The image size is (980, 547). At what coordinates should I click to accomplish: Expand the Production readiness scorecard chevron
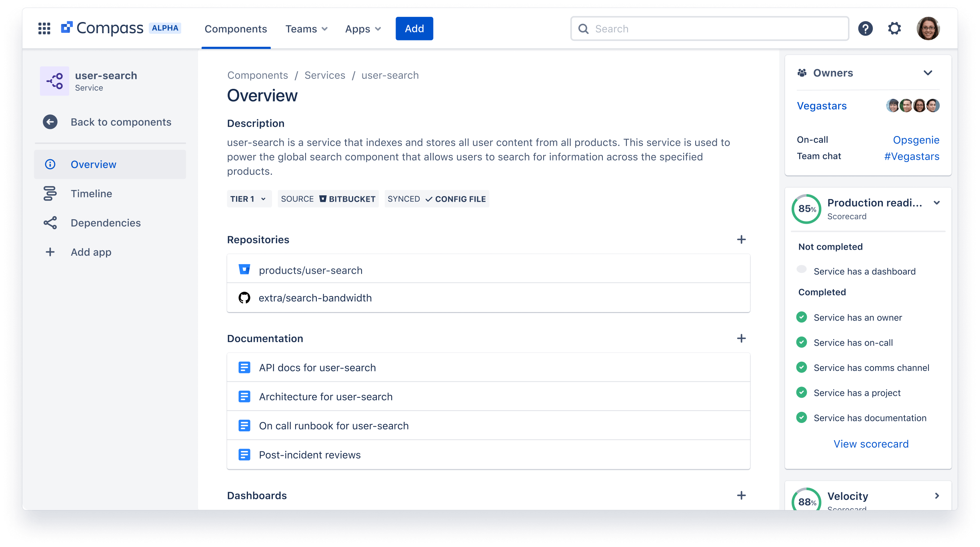click(936, 203)
